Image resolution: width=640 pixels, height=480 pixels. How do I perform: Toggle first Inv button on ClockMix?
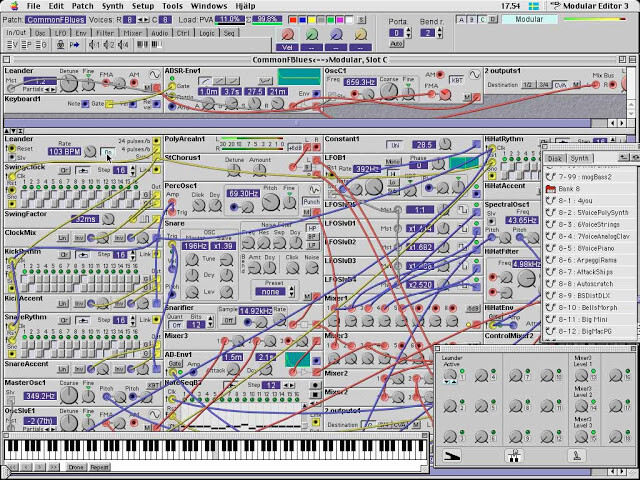click(x=79, y=238)
